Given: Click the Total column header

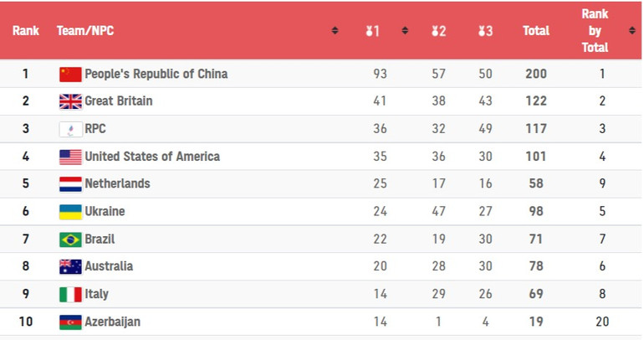Looking at the screenshot, I should [536, 31].
